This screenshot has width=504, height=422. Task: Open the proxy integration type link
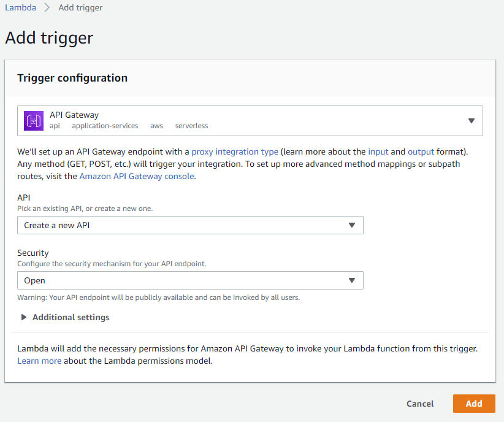pyautogui.click(x=235, y=152)
